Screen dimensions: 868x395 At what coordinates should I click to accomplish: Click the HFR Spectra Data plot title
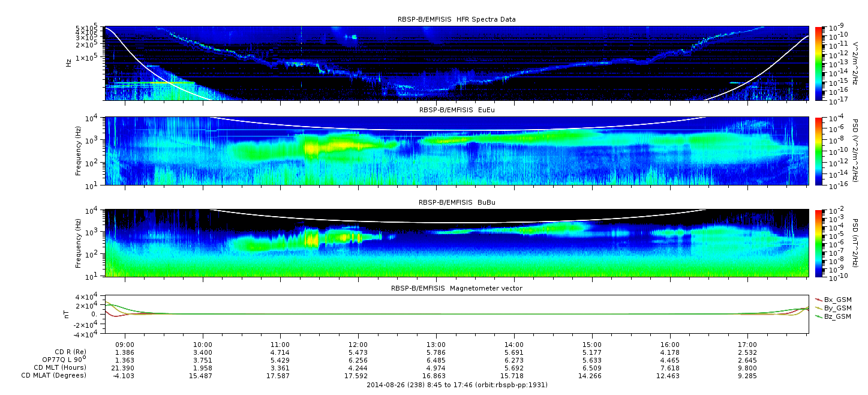456,19
